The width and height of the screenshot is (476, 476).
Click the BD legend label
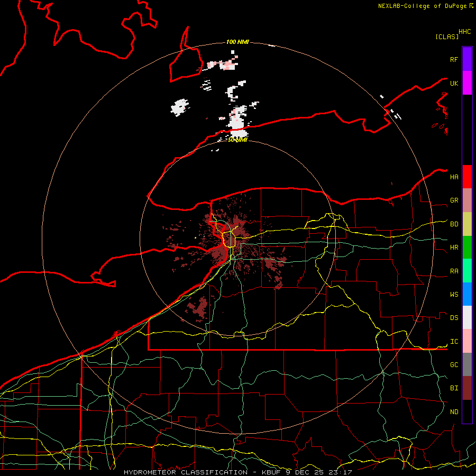coord(454,224)
